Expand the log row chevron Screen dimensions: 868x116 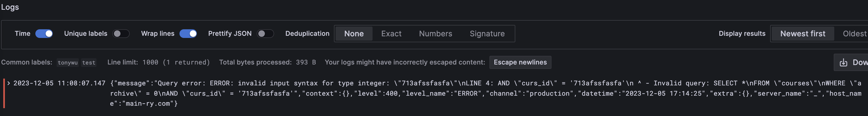pyautogui.click(x=8, y=83)
